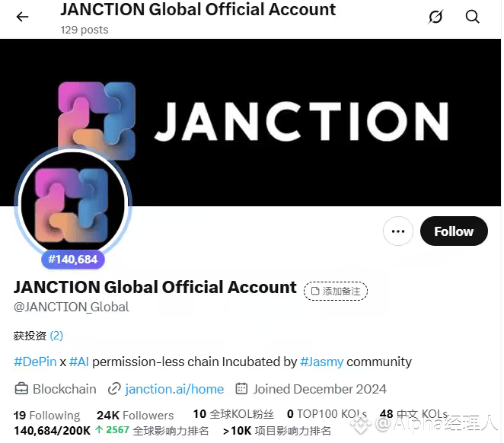Open the three-dot more options button

coord(398,231)
